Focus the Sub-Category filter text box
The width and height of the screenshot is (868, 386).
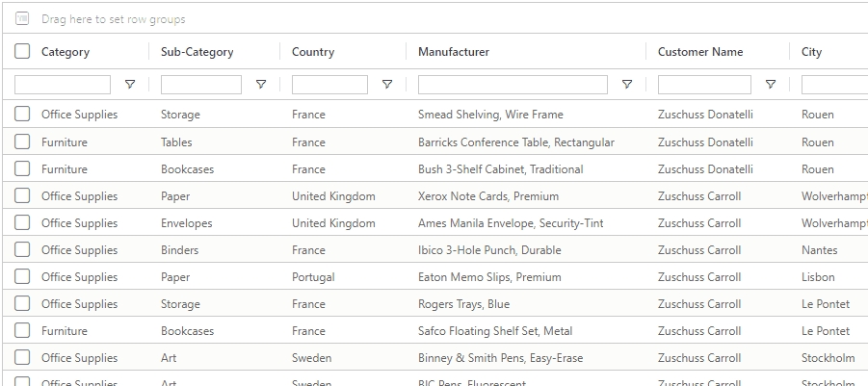[x=200, y=85]
